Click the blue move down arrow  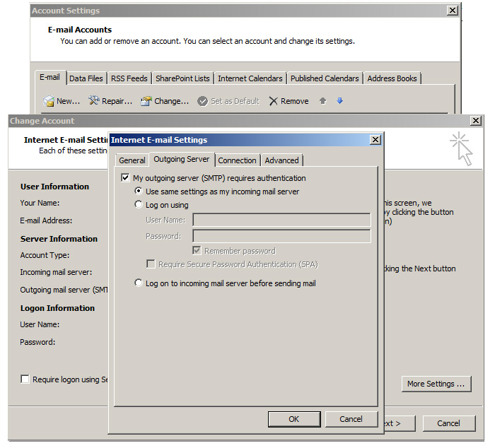[339, 101]
